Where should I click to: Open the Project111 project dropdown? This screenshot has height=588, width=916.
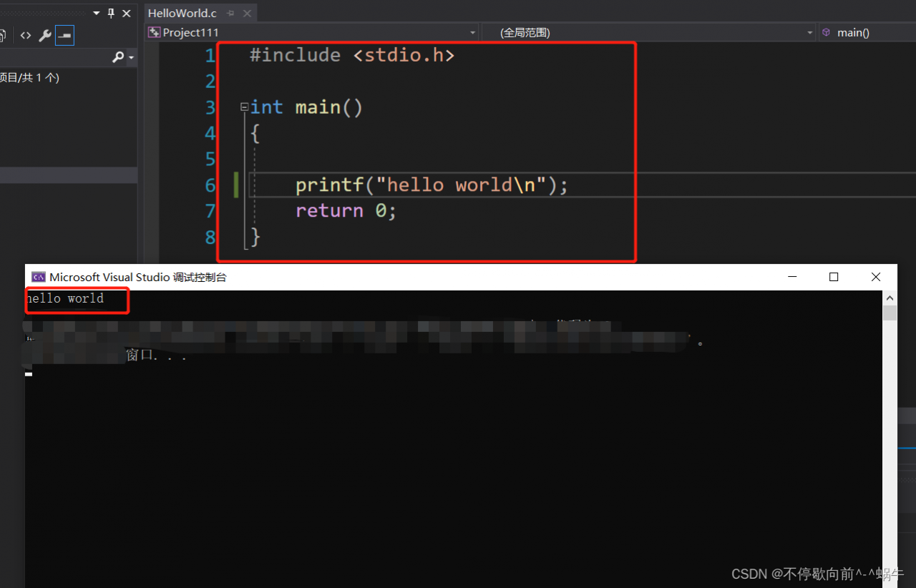tap(312, 32)
